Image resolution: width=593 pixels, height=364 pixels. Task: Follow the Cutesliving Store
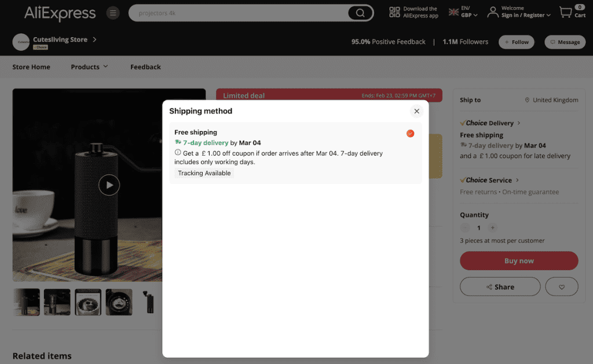point(516,42)
